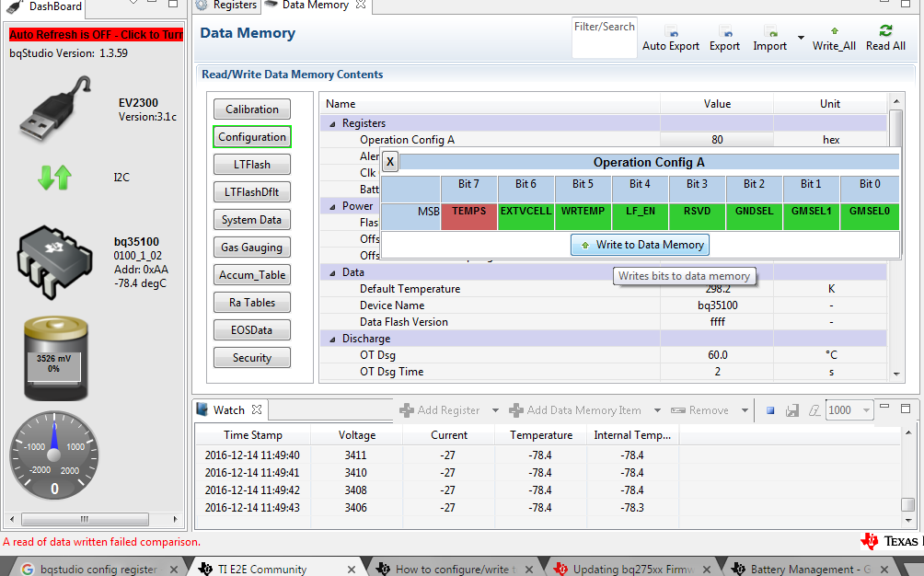Open the Calibration data memory section

pyautogui.click(x=251, y=109)
